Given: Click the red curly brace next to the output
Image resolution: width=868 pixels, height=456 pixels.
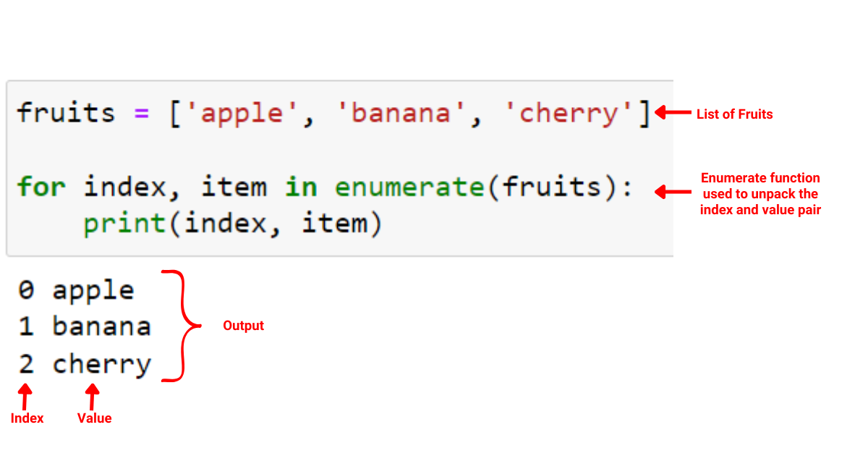Looking at the screenshot, I should 182,326.
